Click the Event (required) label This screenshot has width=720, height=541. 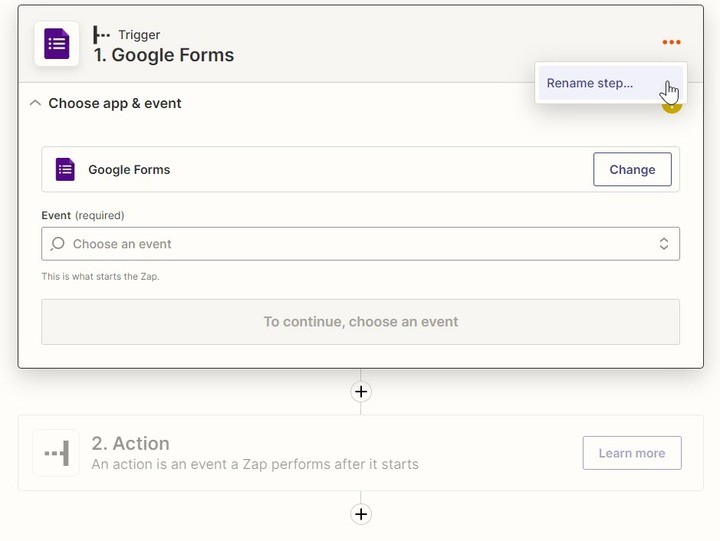[83, 215]
